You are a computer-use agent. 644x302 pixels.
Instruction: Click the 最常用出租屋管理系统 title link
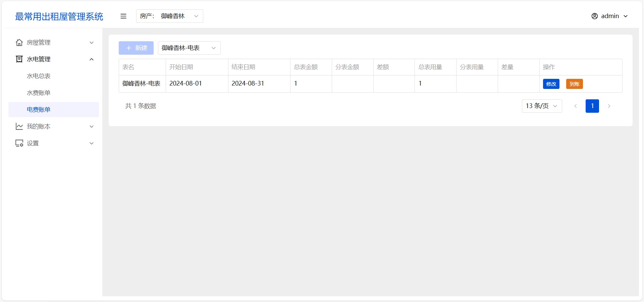pos(59,16)
